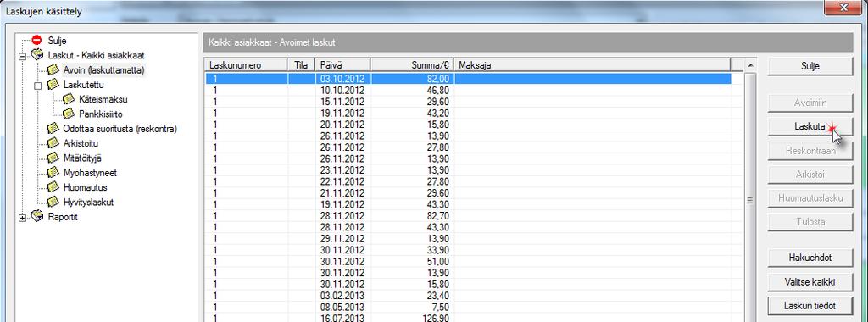The image size is (868, 322).
Task: Click the Tulosta button
Action: (810, 222)
